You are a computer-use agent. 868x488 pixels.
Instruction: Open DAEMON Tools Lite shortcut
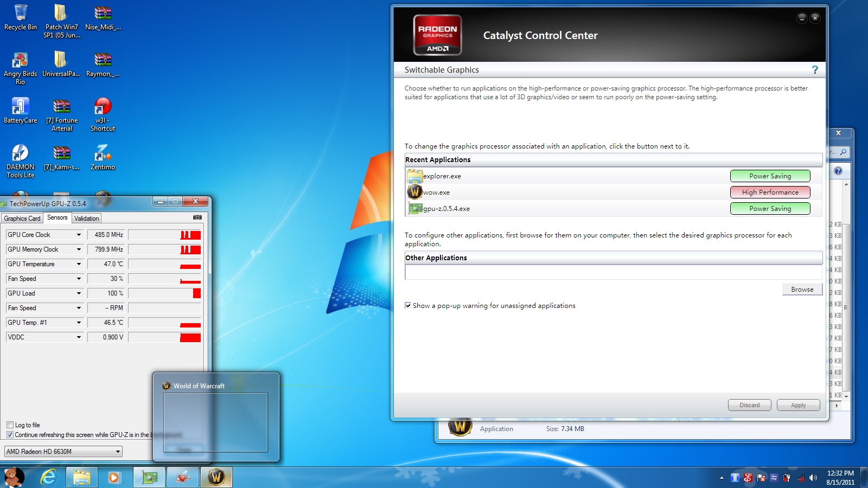(x=21, y=162)
